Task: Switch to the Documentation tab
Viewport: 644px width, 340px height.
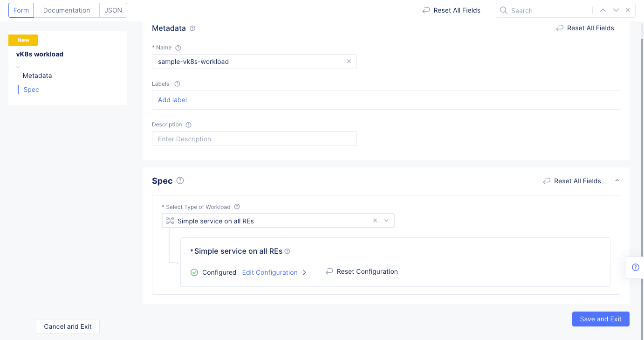Action: coord(67,10)
